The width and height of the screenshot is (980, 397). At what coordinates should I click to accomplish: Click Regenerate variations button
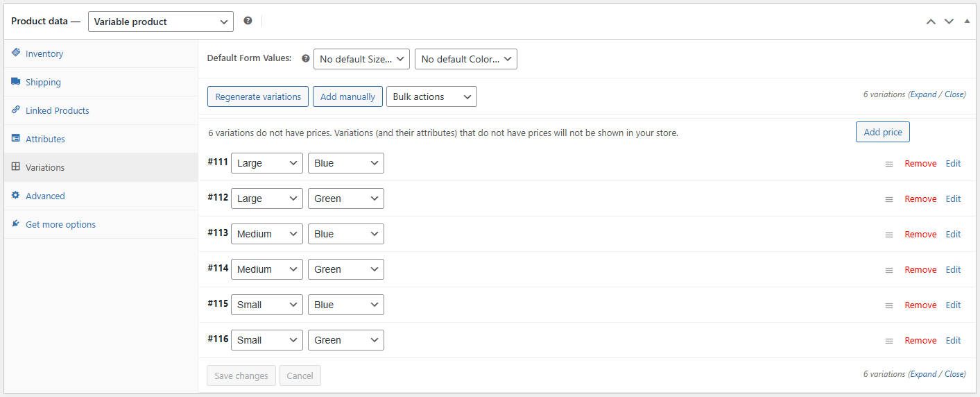[258, 96]
